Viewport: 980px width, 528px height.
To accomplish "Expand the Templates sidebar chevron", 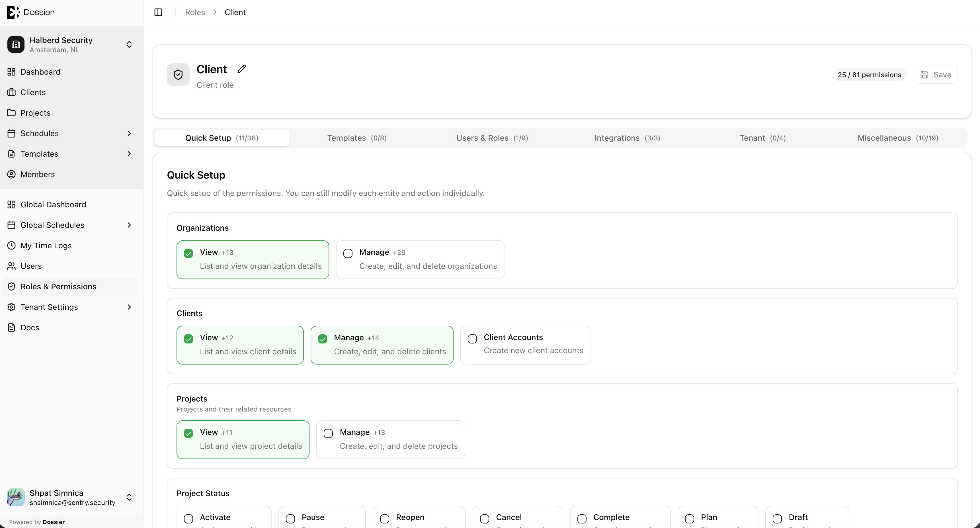I will (x=129, y=154).
